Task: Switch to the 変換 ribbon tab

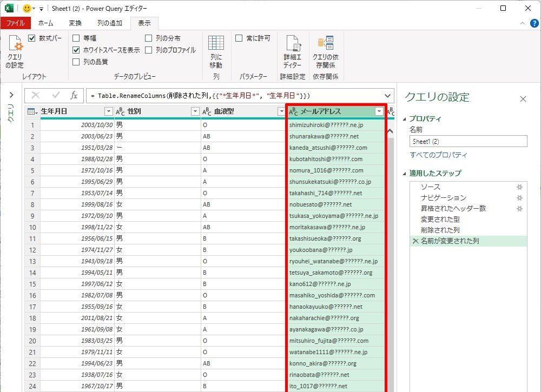Action: [x=75, y=23]
